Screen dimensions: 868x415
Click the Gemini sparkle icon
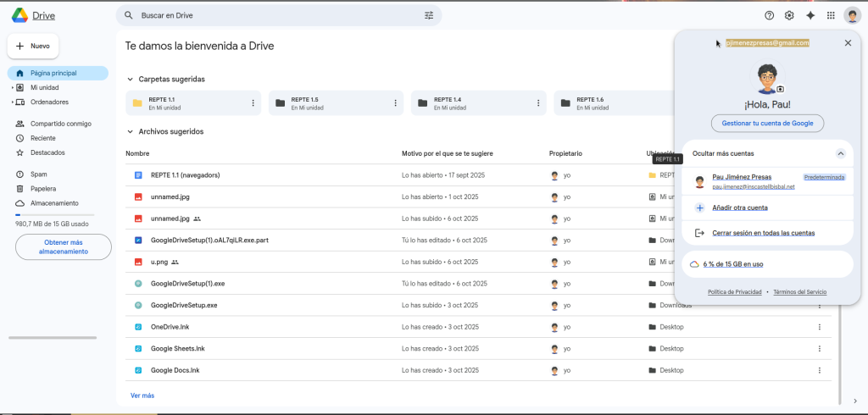(x=810, y=15)
